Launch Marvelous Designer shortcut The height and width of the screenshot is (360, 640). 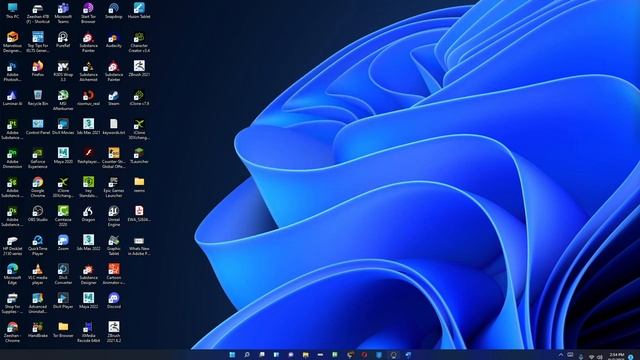coord(12,42)
